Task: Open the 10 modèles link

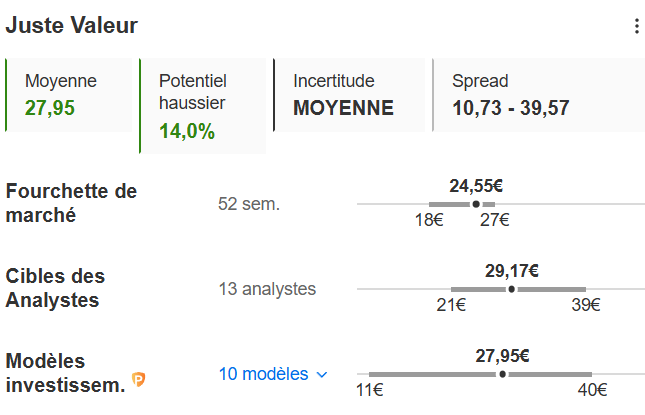Action: (264, 374)
